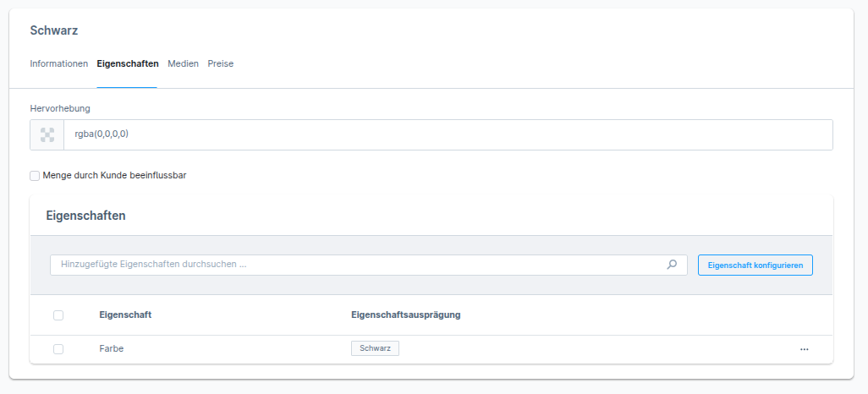Click the Eigenschaftsausprägung column header
Image resolution: width=868 pixels, height=394 pixels.
pyautogui.click(x=406, y=315)
